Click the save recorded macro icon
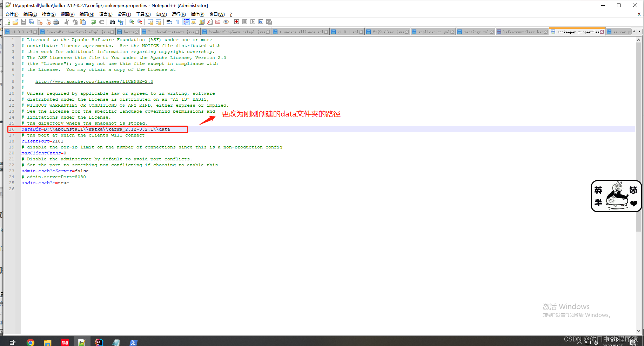Image resolution: width=644 pixels, height=346 pixels. (269, 22)
